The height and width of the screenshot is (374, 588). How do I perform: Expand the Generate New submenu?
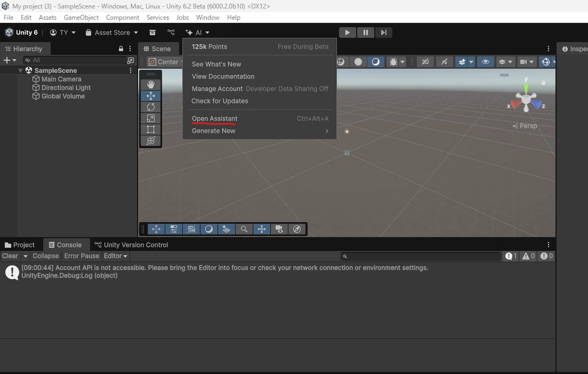click(260, 131)
